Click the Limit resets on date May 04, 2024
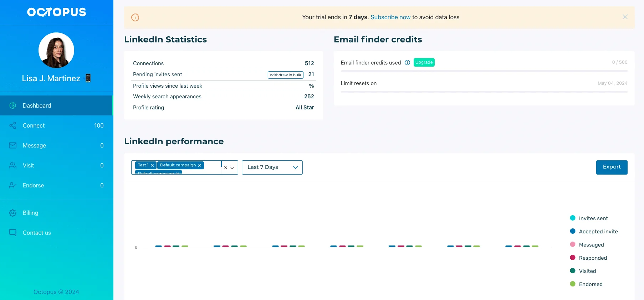This screenshot has width=644, height=300. 612,83
